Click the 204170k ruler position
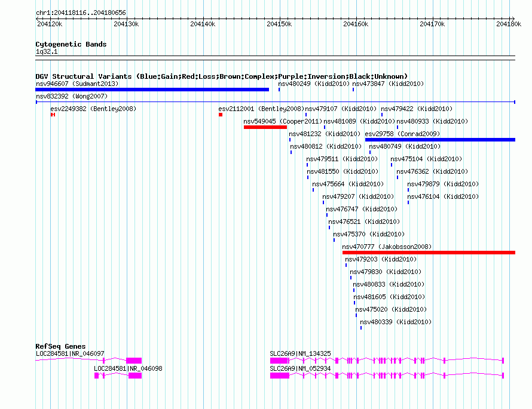 [x=432, y=24]
